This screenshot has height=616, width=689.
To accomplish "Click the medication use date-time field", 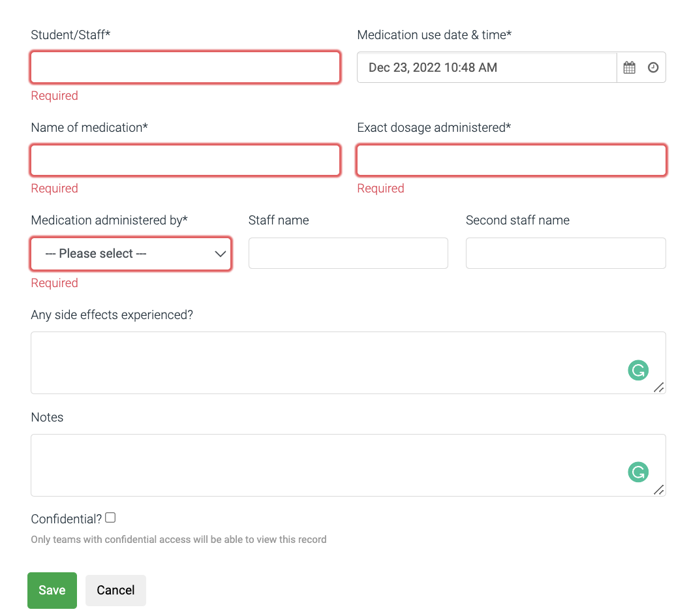I will (x=486, y=67).
